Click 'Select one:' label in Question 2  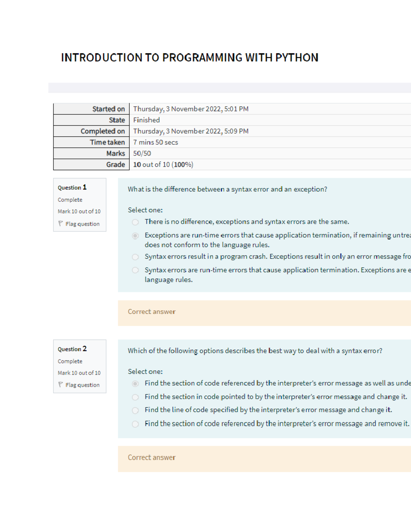(145, 371)
